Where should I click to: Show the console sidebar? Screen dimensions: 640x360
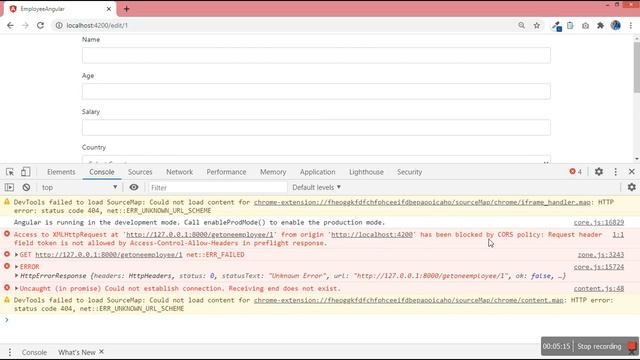(x=9, y=187)
